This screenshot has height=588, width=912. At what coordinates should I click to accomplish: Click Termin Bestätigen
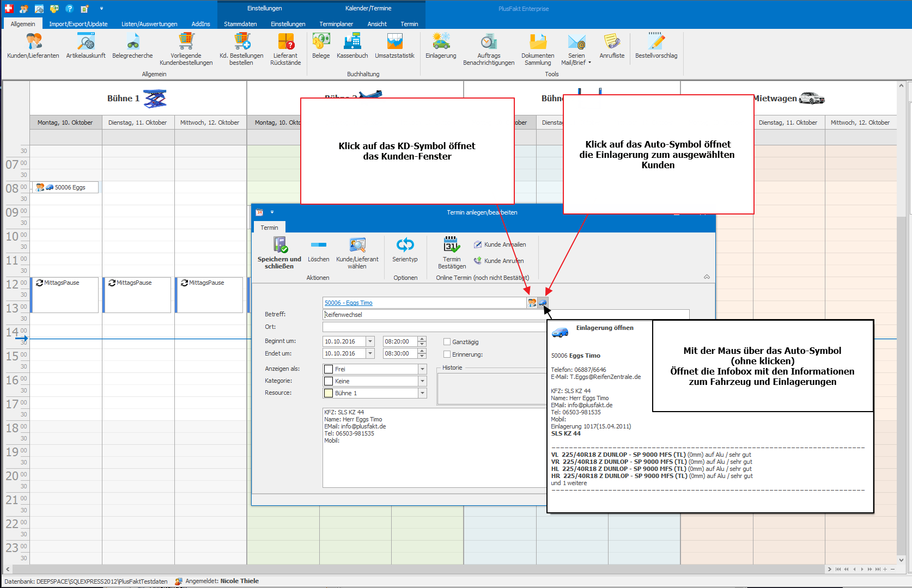tap(452, 253)
